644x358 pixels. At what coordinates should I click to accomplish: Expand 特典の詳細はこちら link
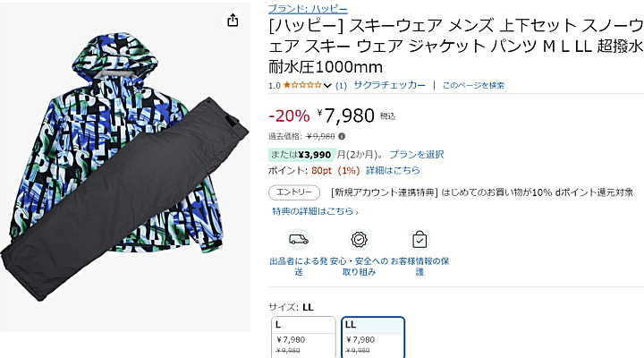pos(316,211)
